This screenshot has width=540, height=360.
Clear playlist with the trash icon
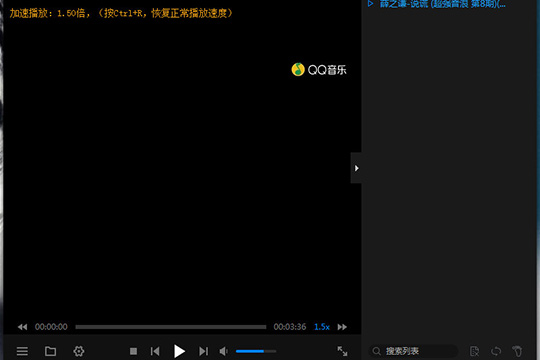click(x=517, y=351)
